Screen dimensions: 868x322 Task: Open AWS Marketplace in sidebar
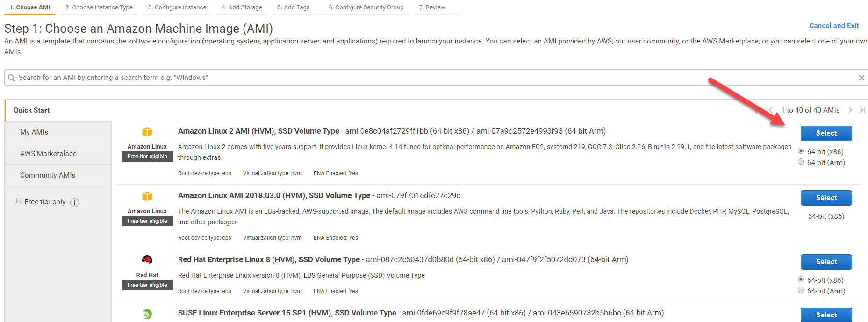coord(58,154)
